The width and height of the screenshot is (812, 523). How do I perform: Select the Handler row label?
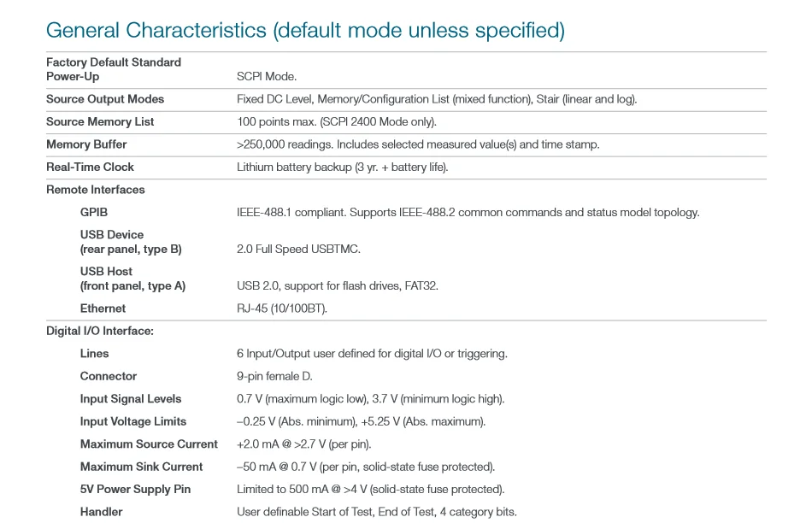tap(102, 512)
